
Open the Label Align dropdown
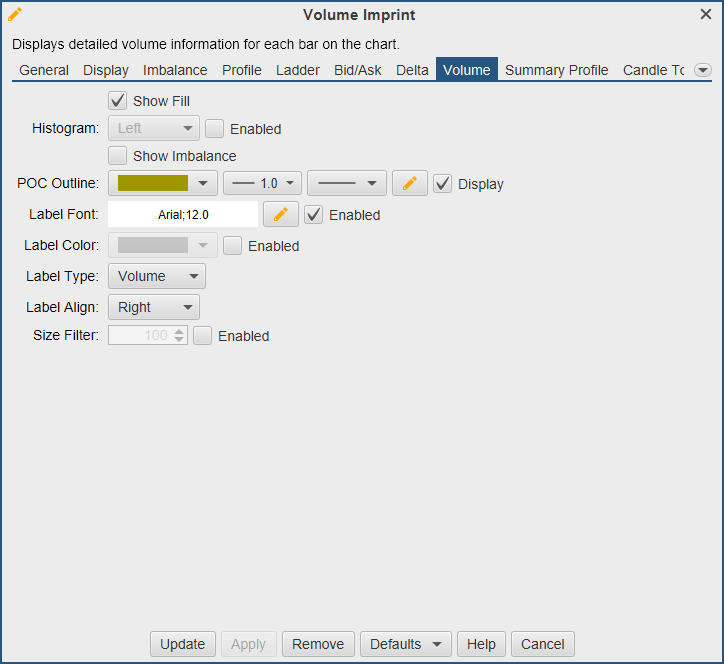click(x=153, y=307)
